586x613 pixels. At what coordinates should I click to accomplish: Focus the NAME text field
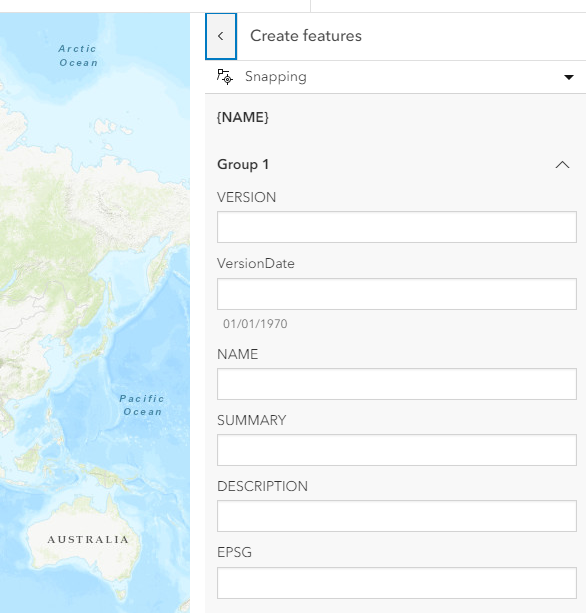(x=397, y=384)
